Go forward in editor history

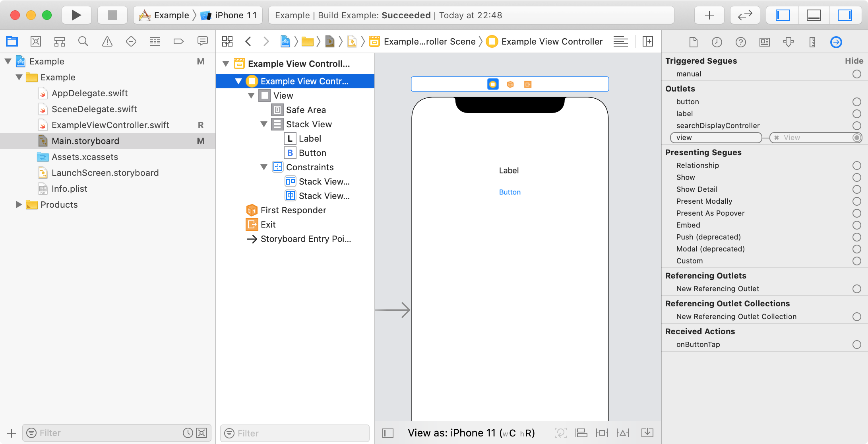click(x=266, y=41)
